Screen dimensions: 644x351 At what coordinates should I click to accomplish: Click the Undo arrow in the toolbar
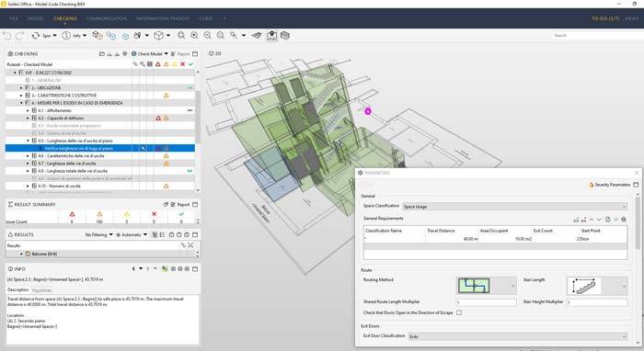pos(7,36)
